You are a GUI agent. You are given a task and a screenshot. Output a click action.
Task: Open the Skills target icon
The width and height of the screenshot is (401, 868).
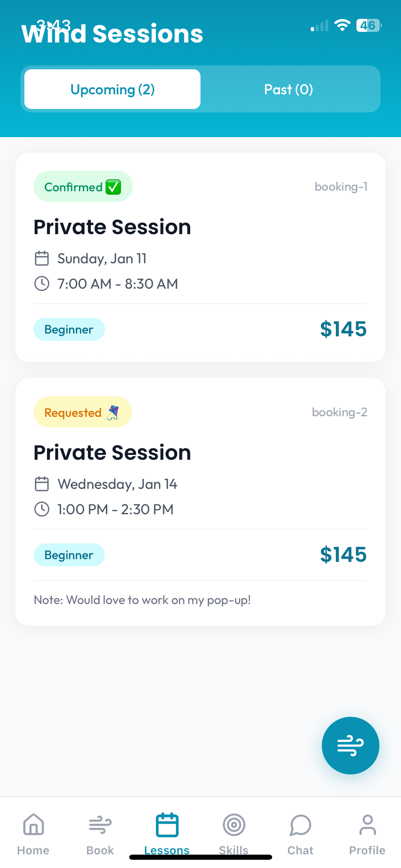pos(234,825)
